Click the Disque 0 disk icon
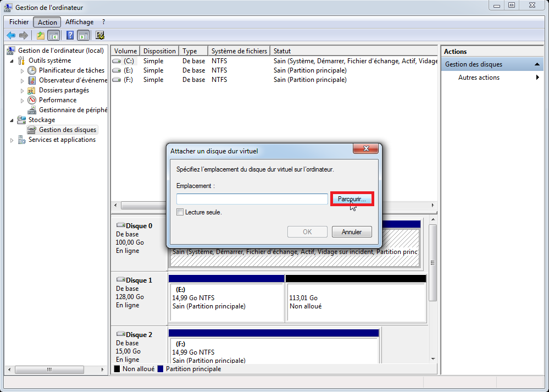 (x=121, y=225)
